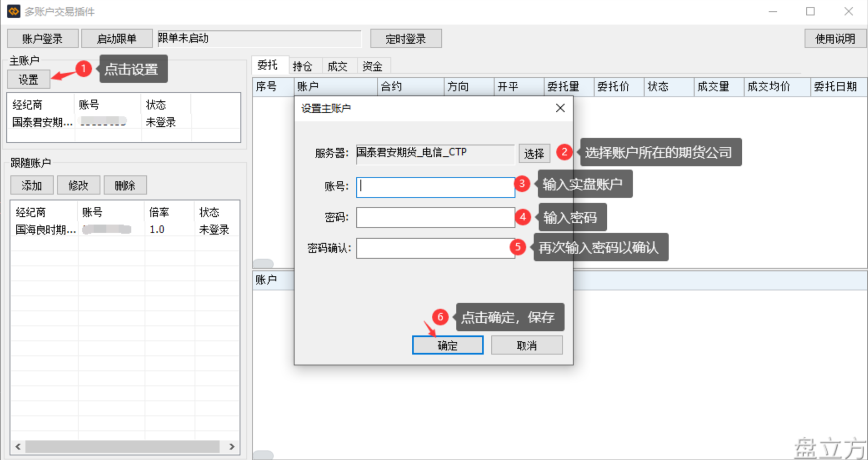868x460 pixels.
Task: Click the 开平 column header
Action: 519,87
